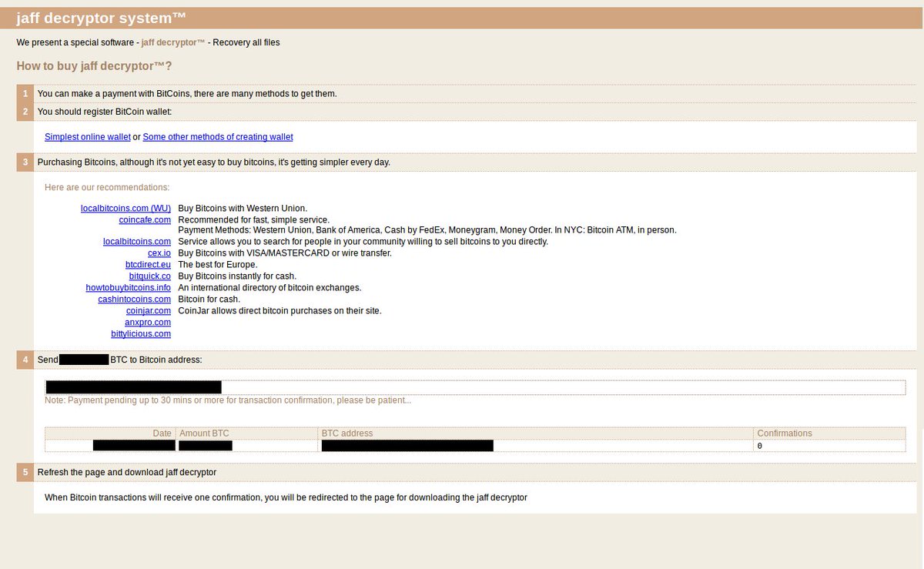Viewport: 924px width, 569px height.
Task: Click Recommended for fast, simple service text
Action: [253, 219]
